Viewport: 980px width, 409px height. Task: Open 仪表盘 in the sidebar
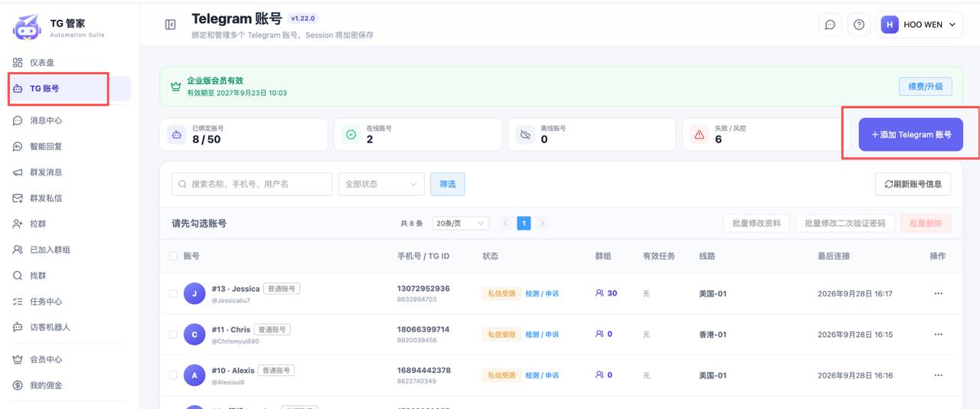41,62
